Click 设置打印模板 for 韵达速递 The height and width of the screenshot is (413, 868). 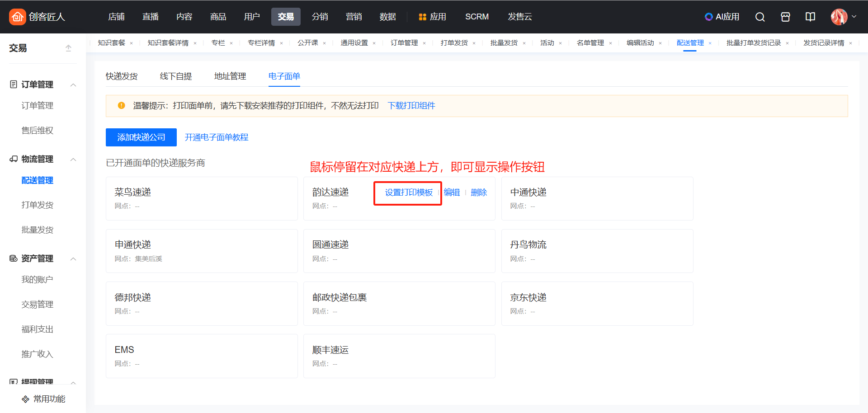(409, 192)
